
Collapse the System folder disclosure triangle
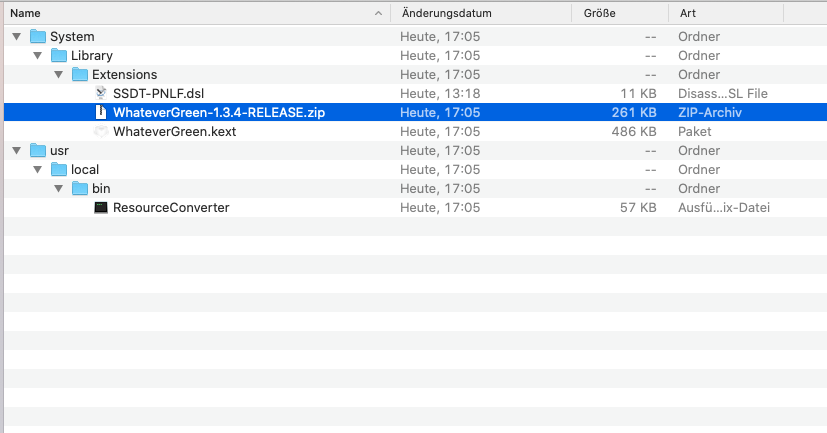16,37
